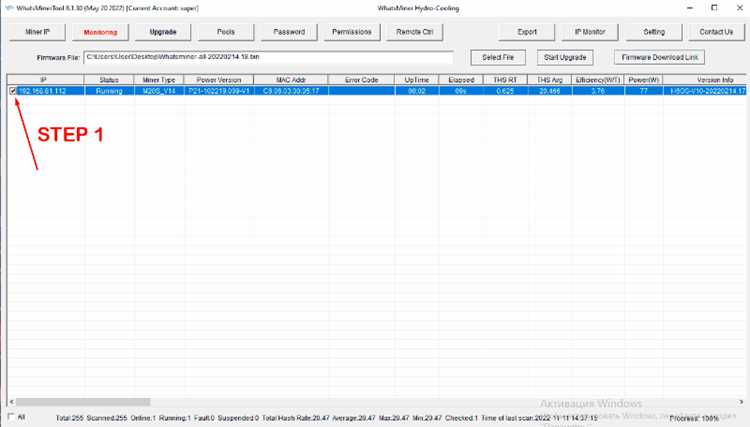Click the Contact Us button
The image size is (750, 427).
click(x=716, y=32)
